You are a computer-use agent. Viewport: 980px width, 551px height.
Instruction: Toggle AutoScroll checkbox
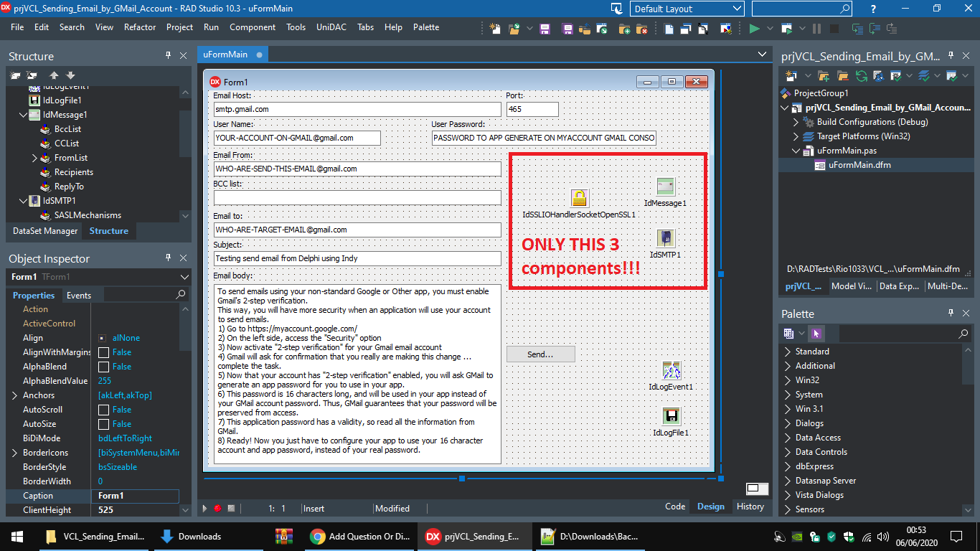[103, 410]
